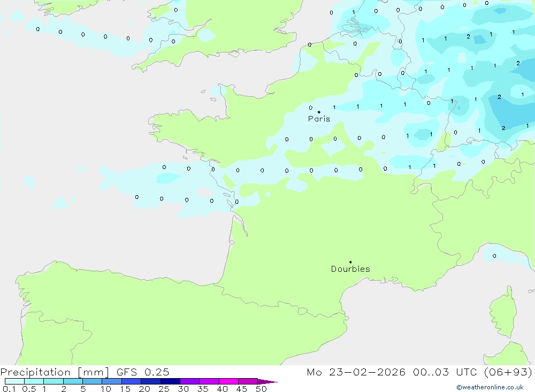Click the '00..03 UTC' time text

point(445,372)
